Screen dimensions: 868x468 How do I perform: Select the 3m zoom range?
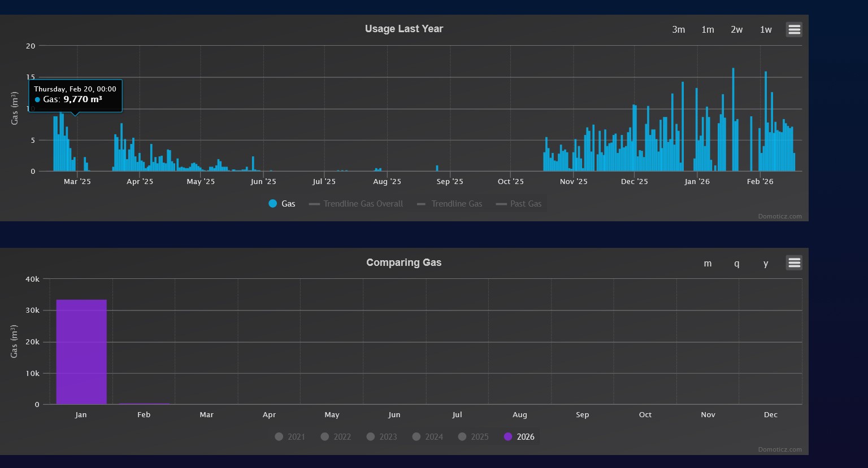(678, 30)
